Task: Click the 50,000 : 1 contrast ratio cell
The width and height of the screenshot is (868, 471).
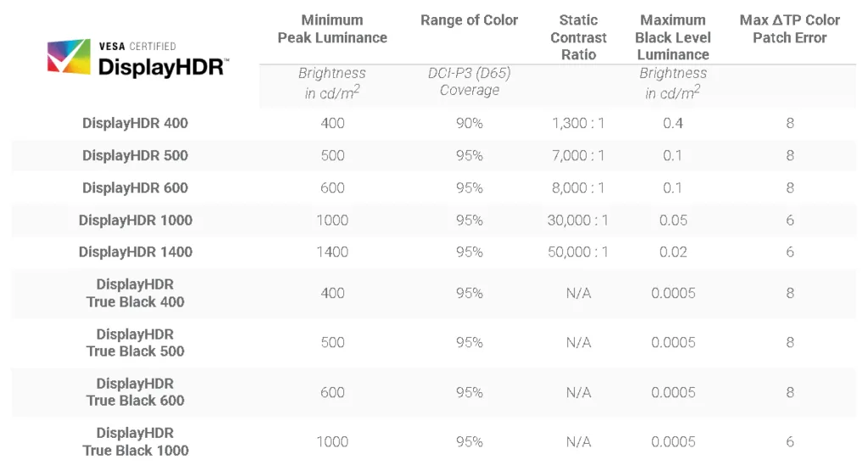Action: point(578,252)
